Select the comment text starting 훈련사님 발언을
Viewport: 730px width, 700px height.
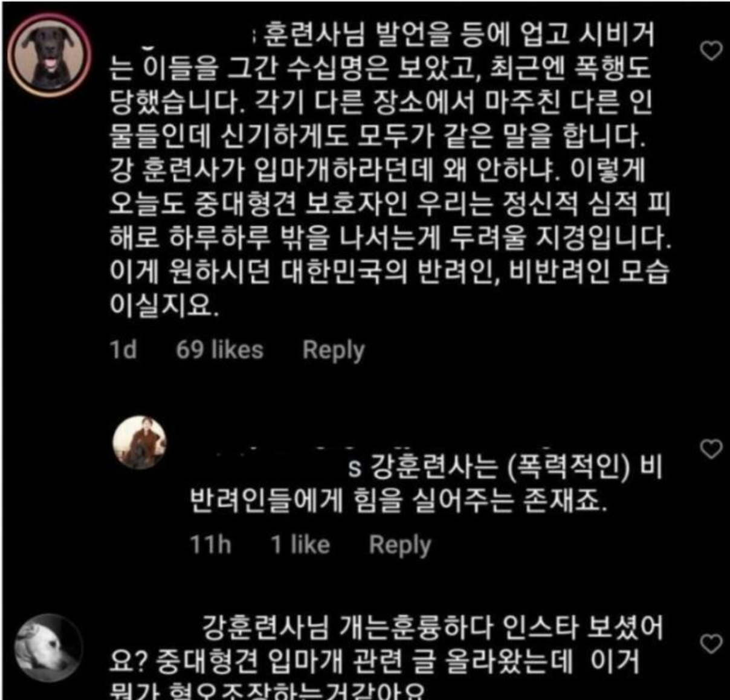(x=390, y=170)
